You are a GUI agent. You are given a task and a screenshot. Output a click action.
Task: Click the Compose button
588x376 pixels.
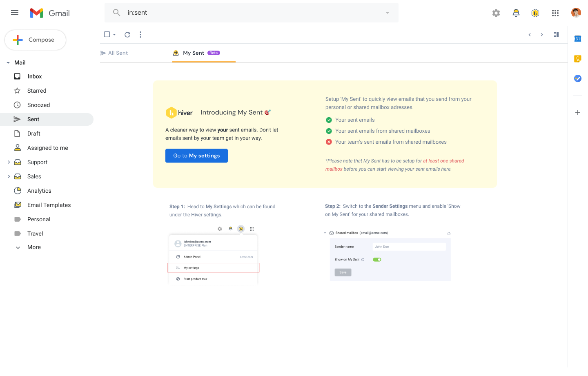tap(35, 40)
